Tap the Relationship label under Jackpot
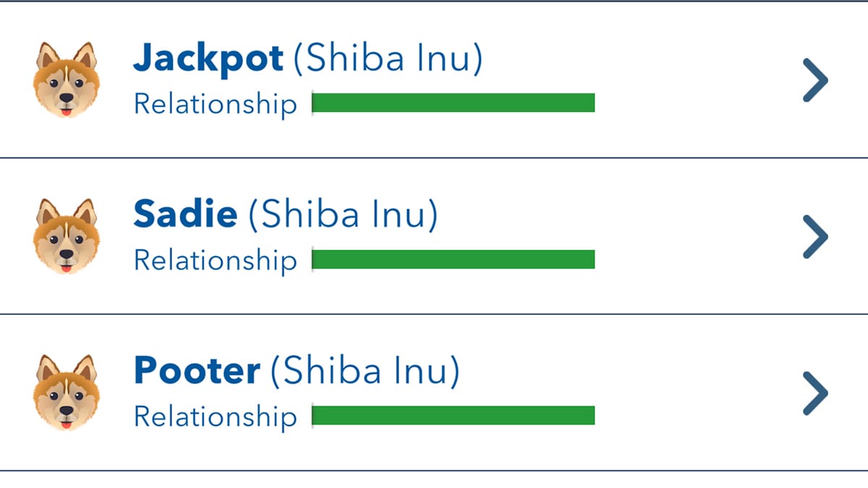Screen dimensions: 868x488 tap(216, 104)
